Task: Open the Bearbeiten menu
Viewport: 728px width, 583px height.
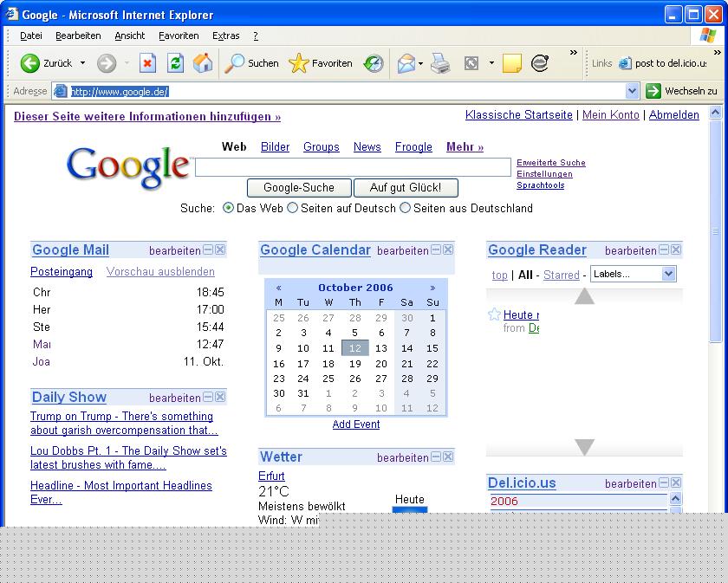Action: (78, 36)
